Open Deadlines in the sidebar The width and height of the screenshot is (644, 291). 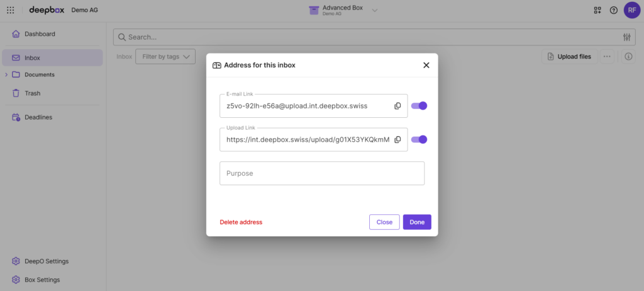(38, 117)
